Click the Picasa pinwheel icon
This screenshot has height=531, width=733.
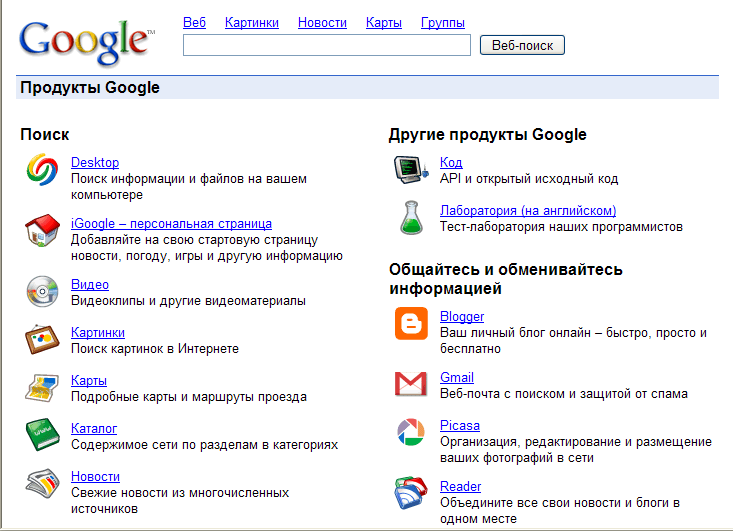(411, 432)
